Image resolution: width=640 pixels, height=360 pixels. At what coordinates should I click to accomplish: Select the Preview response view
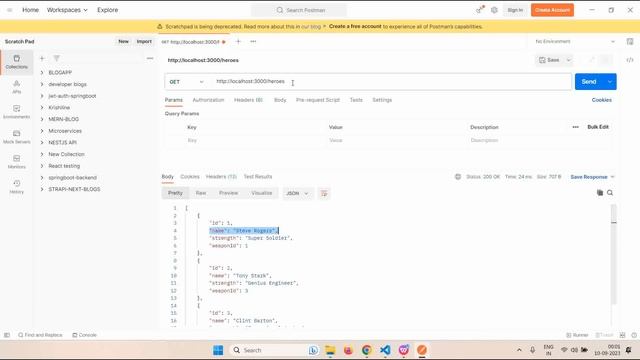pyautogui.click(x=228, y=193)
